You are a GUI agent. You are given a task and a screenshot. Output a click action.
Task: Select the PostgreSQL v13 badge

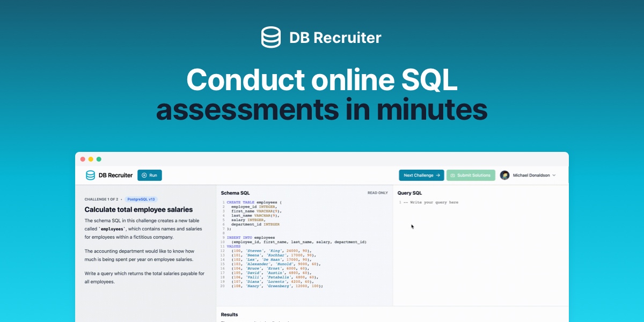pos(141,199)
